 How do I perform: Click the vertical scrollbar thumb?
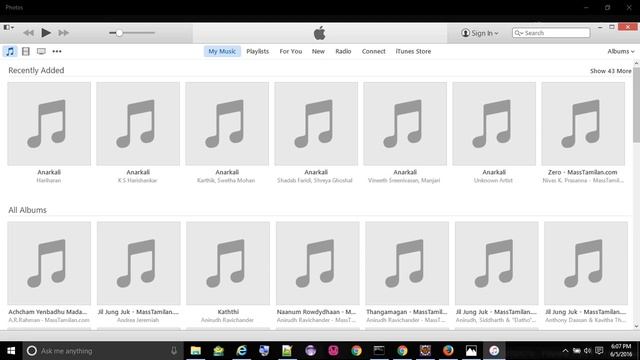pos(636,105)
